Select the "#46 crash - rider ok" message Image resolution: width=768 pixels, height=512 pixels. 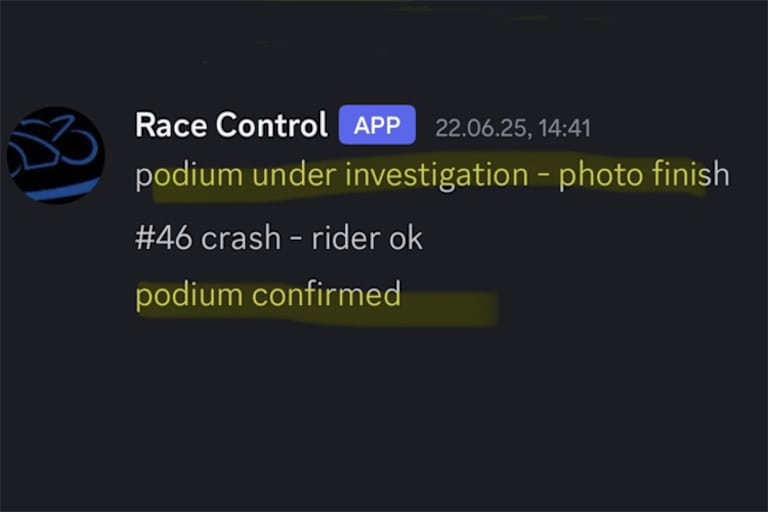pos(279,238)
